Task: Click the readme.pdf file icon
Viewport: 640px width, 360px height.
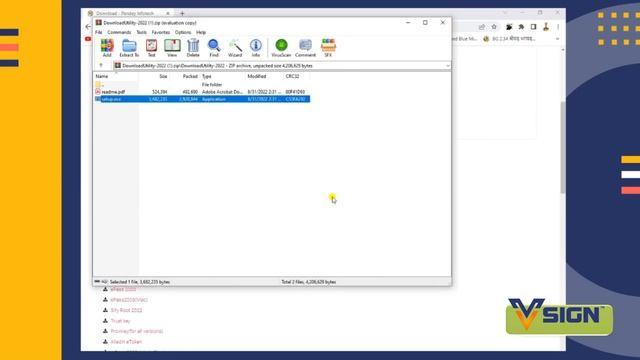Action: point(98,92)
